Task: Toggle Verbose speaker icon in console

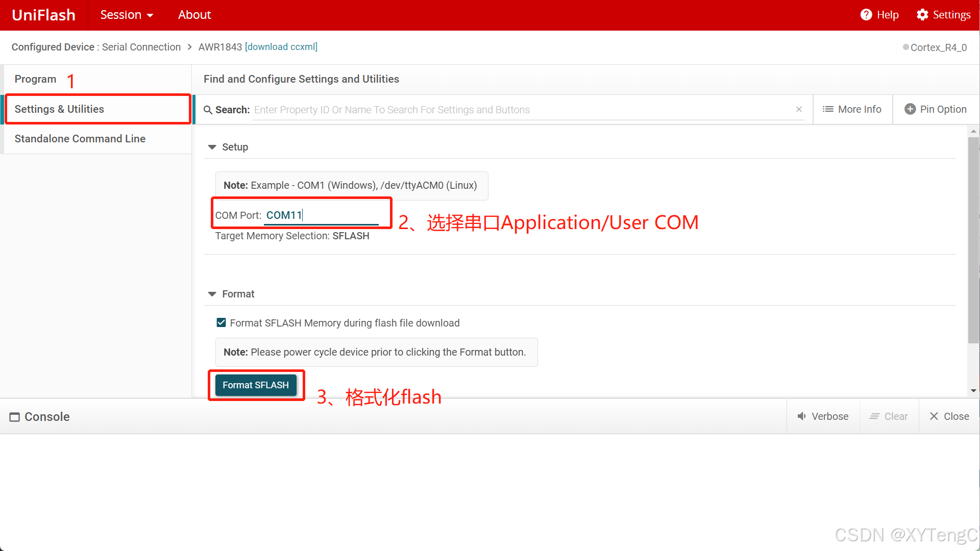Action: [x=802, y=416]
